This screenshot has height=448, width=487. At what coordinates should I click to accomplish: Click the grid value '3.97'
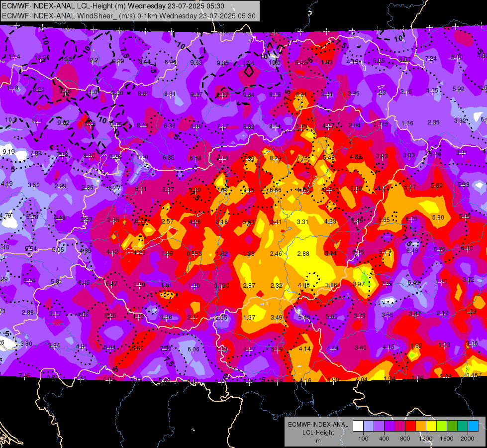359,284
